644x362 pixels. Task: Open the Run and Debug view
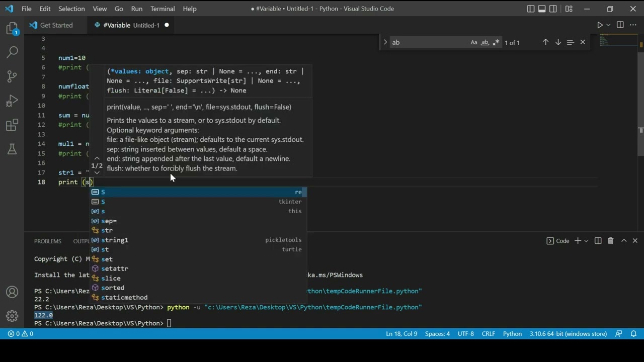[x=12, y=101]
